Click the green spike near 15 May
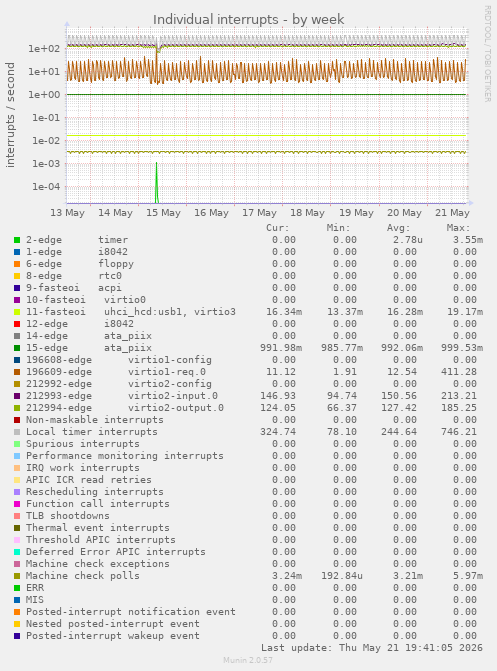 157,182
